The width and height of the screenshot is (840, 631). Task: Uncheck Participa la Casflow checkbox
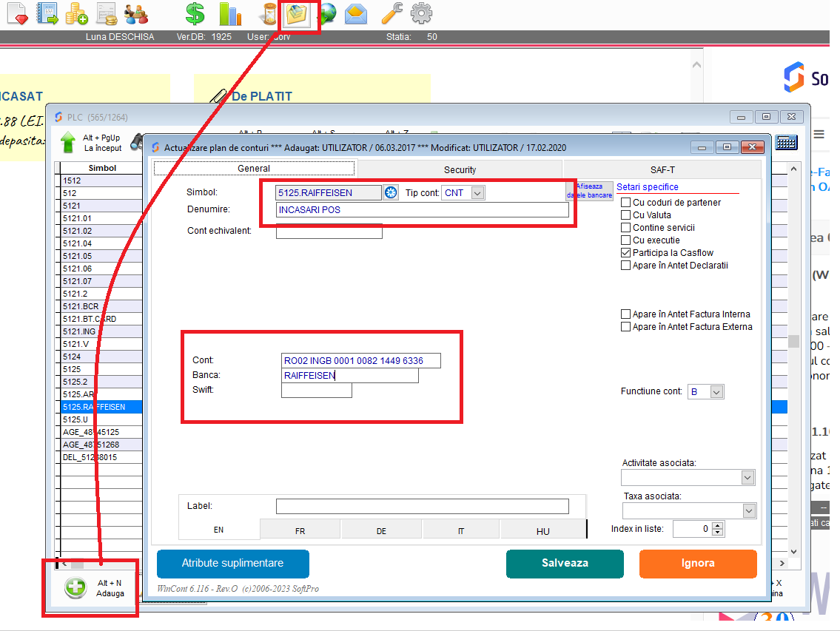pyautogui.click(x=626, y=253)
